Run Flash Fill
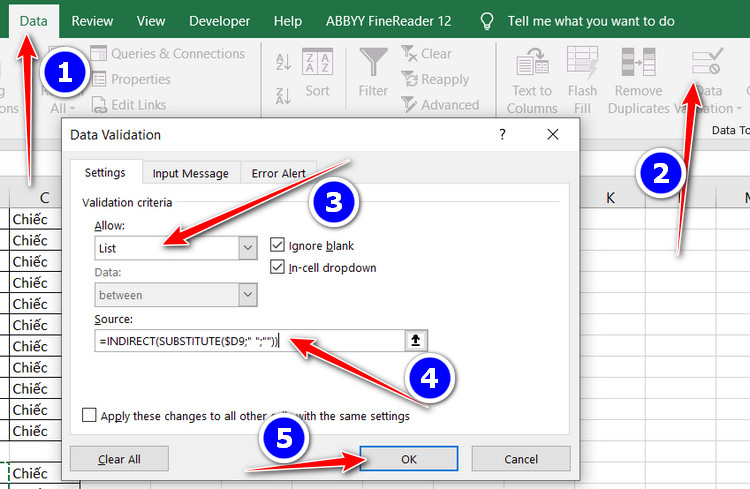750x489 pixels. click(582, 81)
